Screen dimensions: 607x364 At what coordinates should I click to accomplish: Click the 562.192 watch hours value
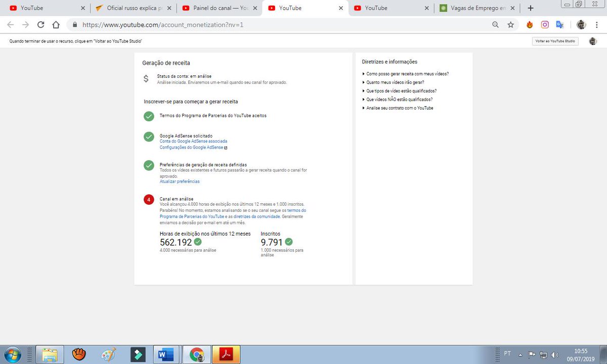(176, 242)
